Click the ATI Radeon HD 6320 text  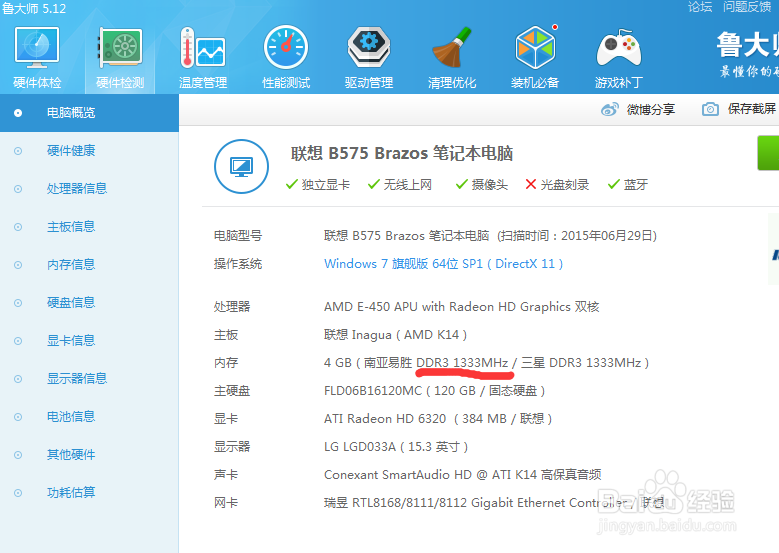pos(438,419)
